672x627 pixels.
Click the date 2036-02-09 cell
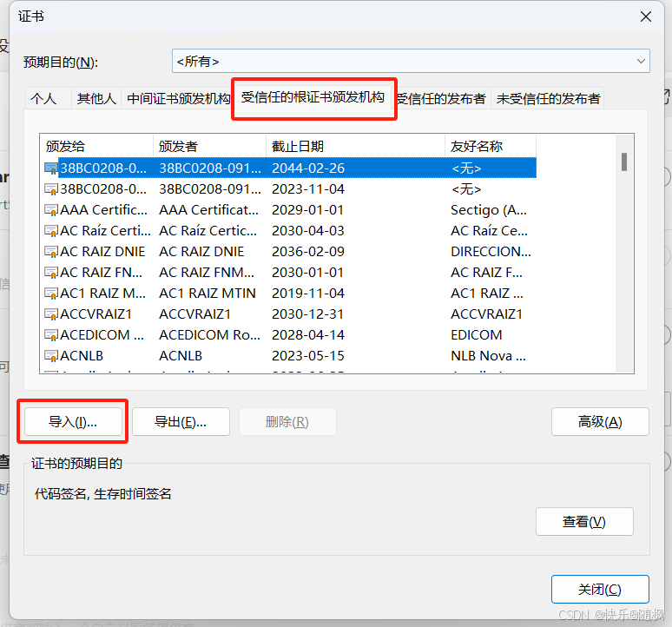(308, 252)
